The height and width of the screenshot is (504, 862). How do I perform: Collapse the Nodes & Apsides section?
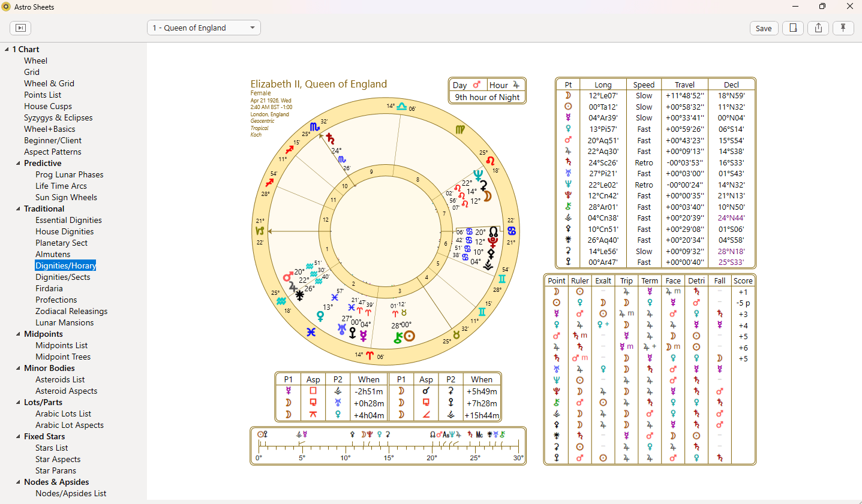click(x=18, y=482)
